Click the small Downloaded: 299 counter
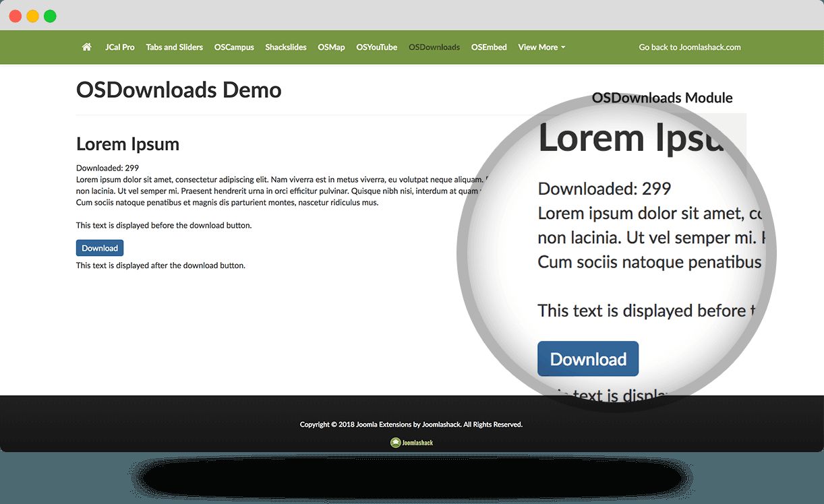This screenshot has width=824, height=504. click(x=107, y=168)
